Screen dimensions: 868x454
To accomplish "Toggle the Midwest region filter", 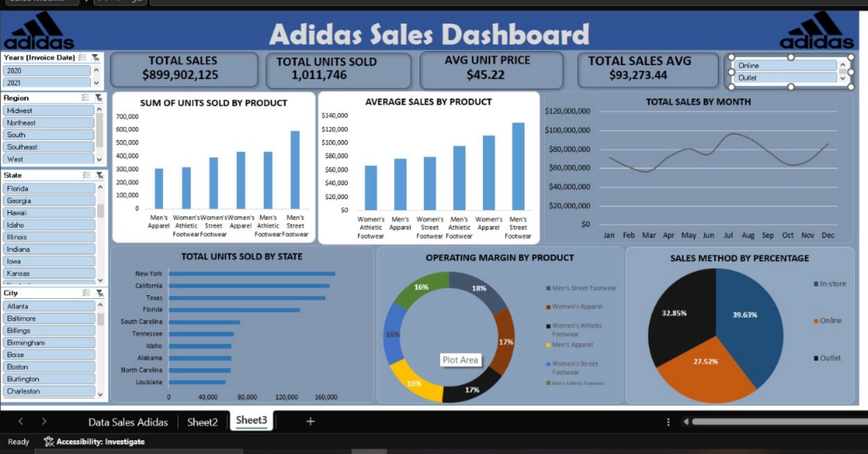I will click(49, 110).
